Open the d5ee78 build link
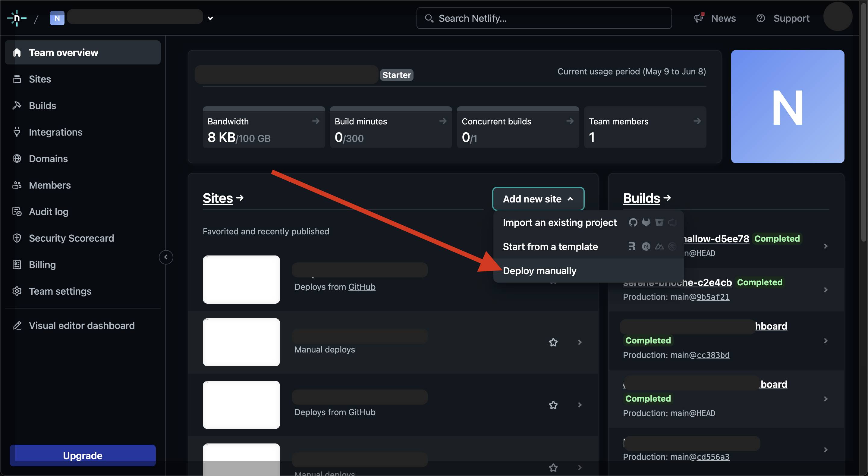The image size is (868, 476). tap(716, 239)
